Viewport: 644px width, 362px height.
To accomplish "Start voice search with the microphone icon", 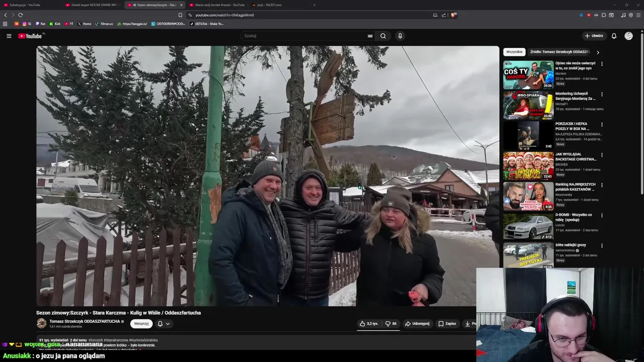I will point(400,36).
